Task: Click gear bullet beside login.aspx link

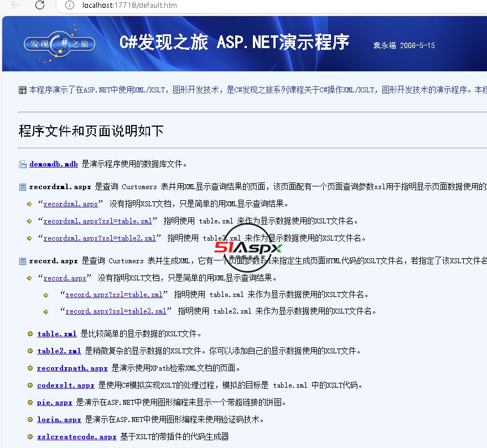Action: pyautogui.click(x=30, y=420)
